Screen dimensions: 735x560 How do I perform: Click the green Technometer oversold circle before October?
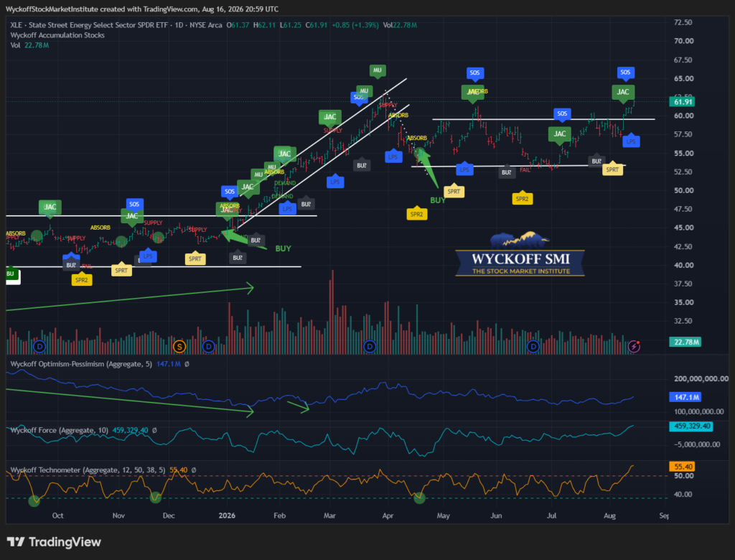click(x=34, y=501)
